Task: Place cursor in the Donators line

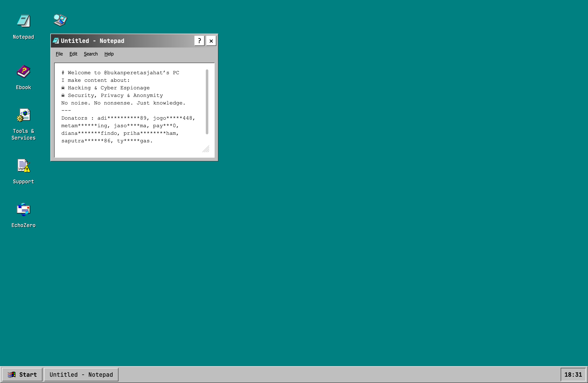Action: click(128, 118)
